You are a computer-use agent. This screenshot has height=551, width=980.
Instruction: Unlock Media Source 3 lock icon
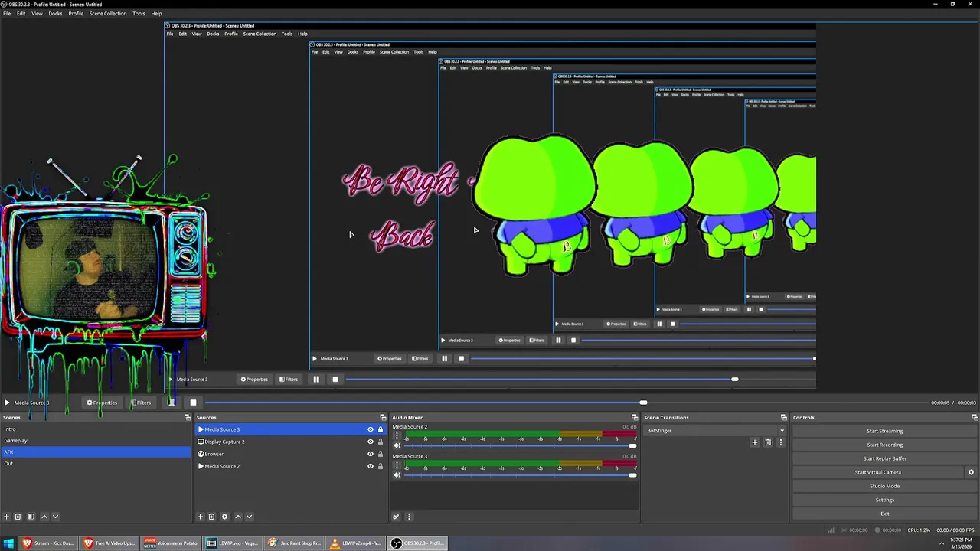(381, 429)
